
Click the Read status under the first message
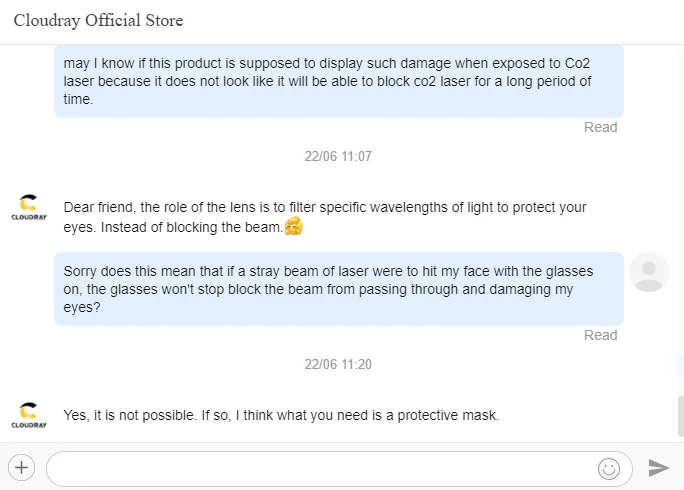(x=600, y=127)
